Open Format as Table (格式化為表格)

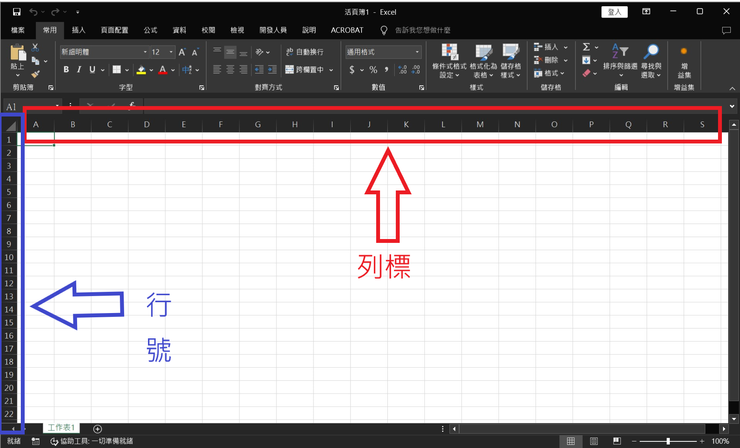point(483,61)
